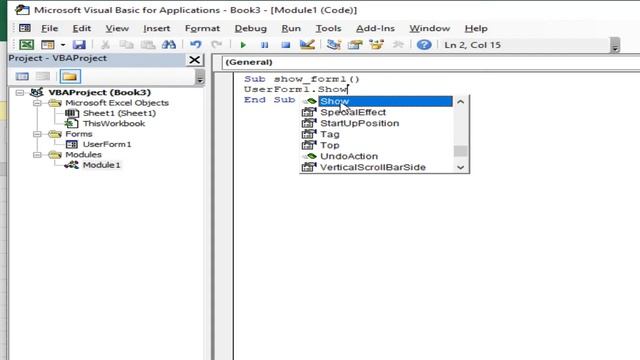Click the Copy toolbar icon
Viewport: 640px width, 360px height.
pos(127,44)
